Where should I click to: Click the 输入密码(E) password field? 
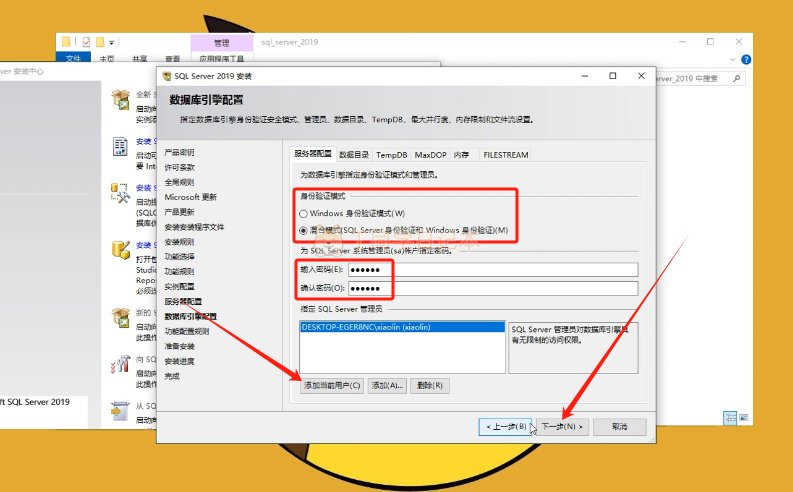[x=493, y=270]
